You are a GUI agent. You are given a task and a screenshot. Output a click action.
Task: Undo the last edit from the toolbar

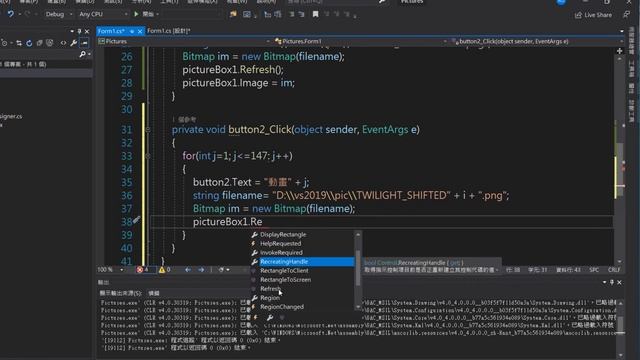coord(10,14)
